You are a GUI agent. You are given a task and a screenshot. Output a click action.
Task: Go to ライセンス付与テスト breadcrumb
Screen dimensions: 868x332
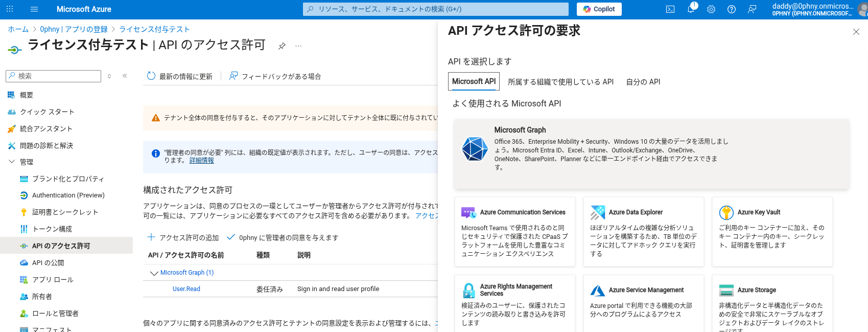point(155,29)
